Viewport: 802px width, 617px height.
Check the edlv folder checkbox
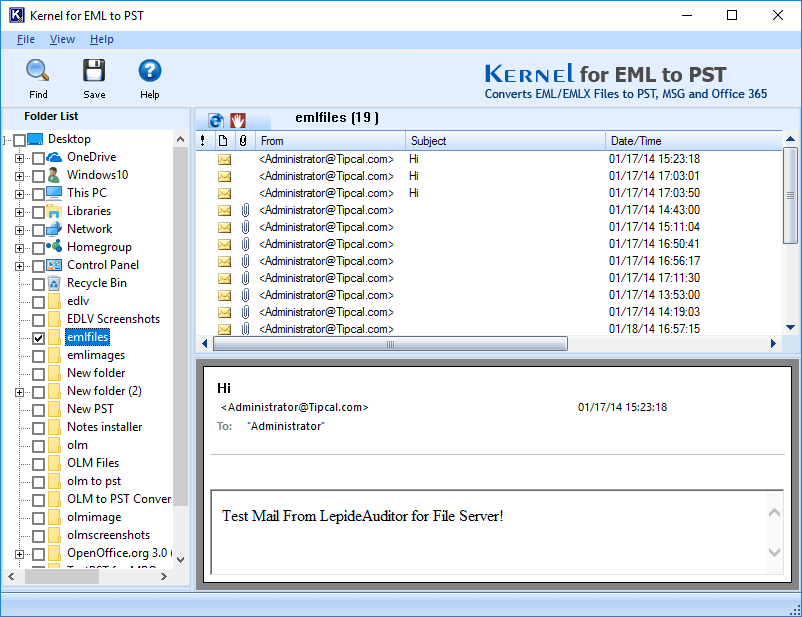coord(38,302)
